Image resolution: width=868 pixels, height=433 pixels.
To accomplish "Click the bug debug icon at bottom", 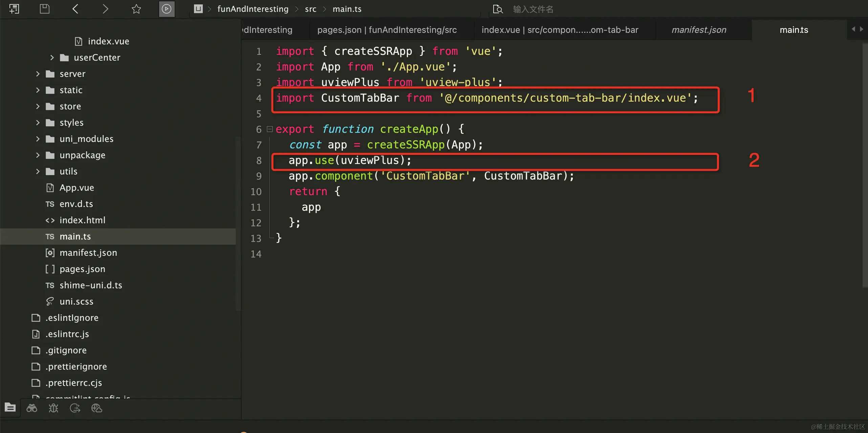I will [x=53, y=408].
